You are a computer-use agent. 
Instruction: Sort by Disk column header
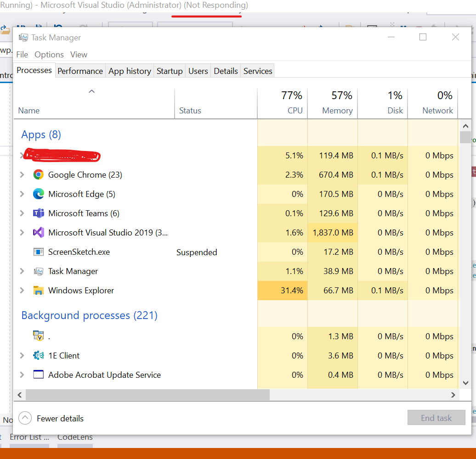[382, 103]
